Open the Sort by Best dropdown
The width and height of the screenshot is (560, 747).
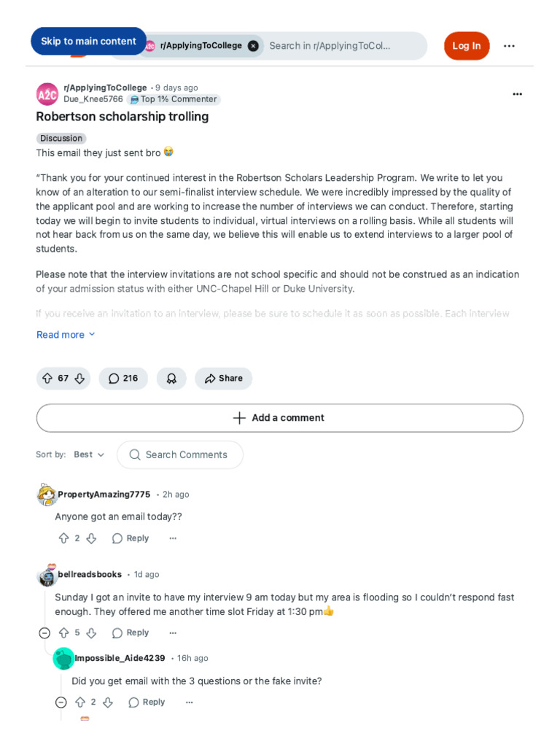coord(89,454)
